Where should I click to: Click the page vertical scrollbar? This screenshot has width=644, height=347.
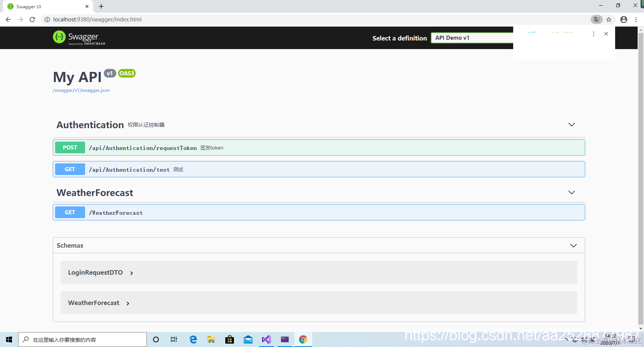click(x=641, y=179)
